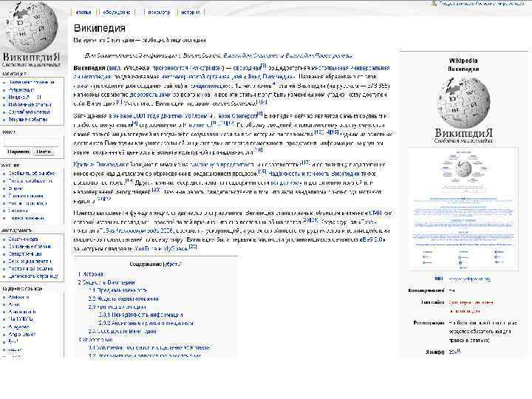Screen dimensions: 532x399
Task: Switch to the Aragonés language version
Action: (19, 327)
